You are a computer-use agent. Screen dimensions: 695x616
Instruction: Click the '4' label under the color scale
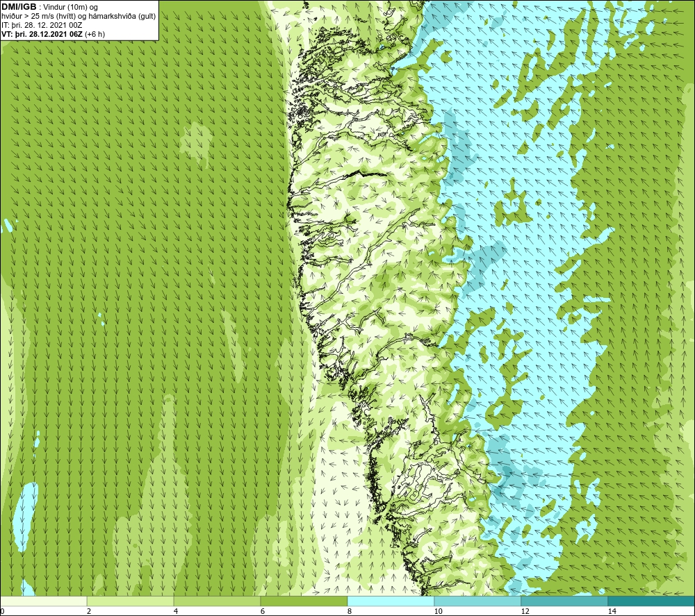176,612
